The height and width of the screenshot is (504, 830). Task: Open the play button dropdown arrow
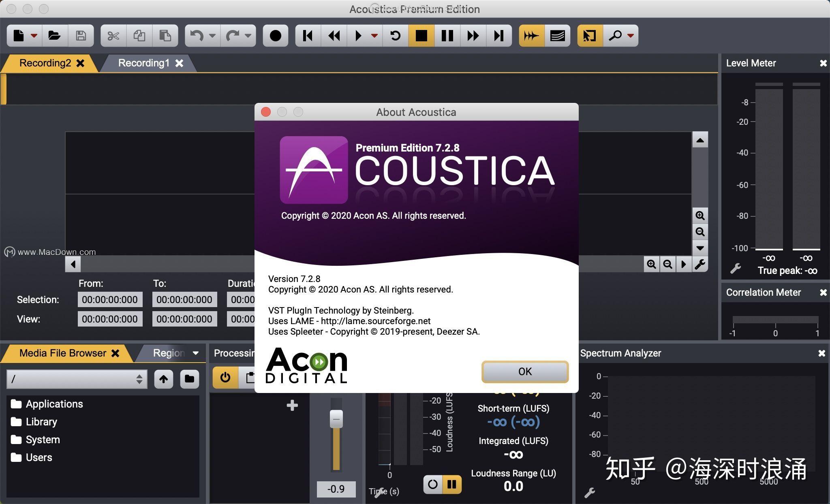point(374,36)
